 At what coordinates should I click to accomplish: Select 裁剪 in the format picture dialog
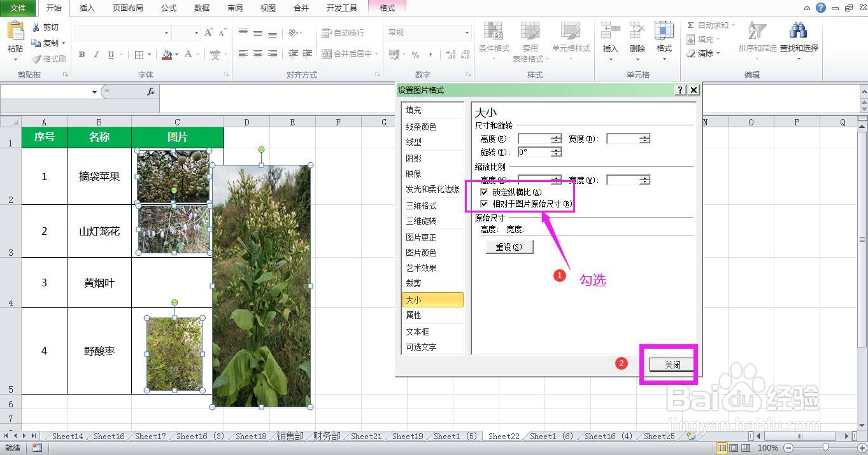[413, 283]
